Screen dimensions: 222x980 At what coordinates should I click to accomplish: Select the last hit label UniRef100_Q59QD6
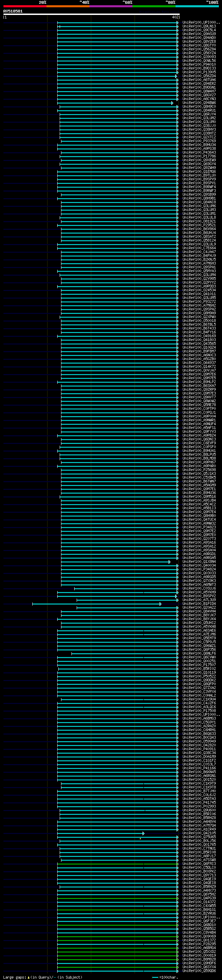(199, 971)
